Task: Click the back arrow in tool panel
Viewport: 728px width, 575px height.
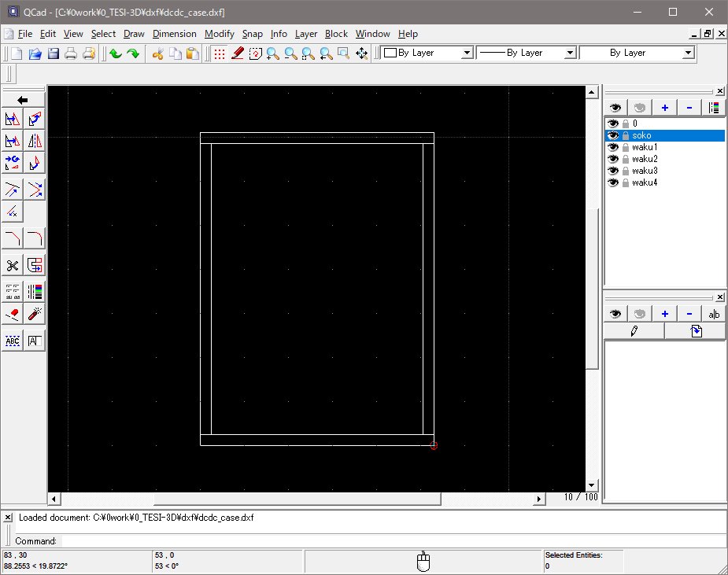Action: [x=23, y=100]
